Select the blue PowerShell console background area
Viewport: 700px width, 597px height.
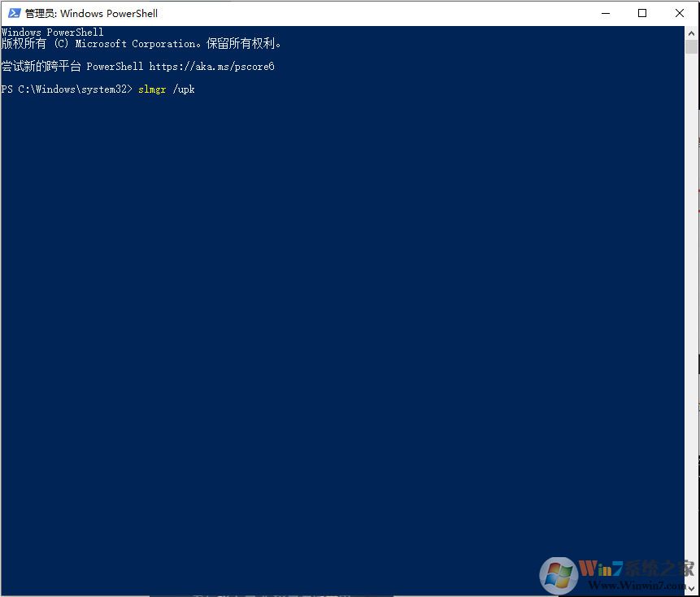click(325, 325)
